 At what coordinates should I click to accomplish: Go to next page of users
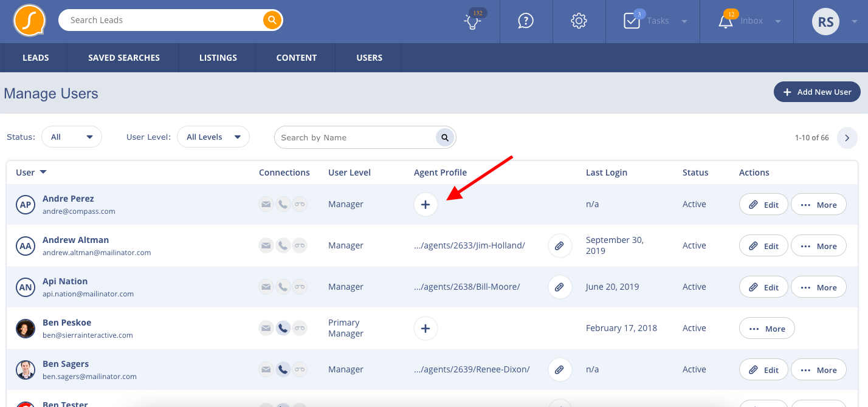[847, 138]
